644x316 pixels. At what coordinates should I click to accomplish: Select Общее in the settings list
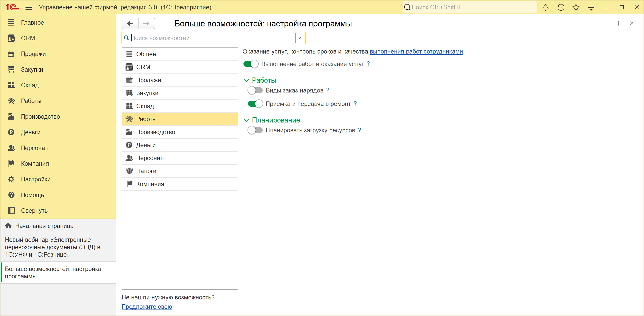click(x=180, y=54)
